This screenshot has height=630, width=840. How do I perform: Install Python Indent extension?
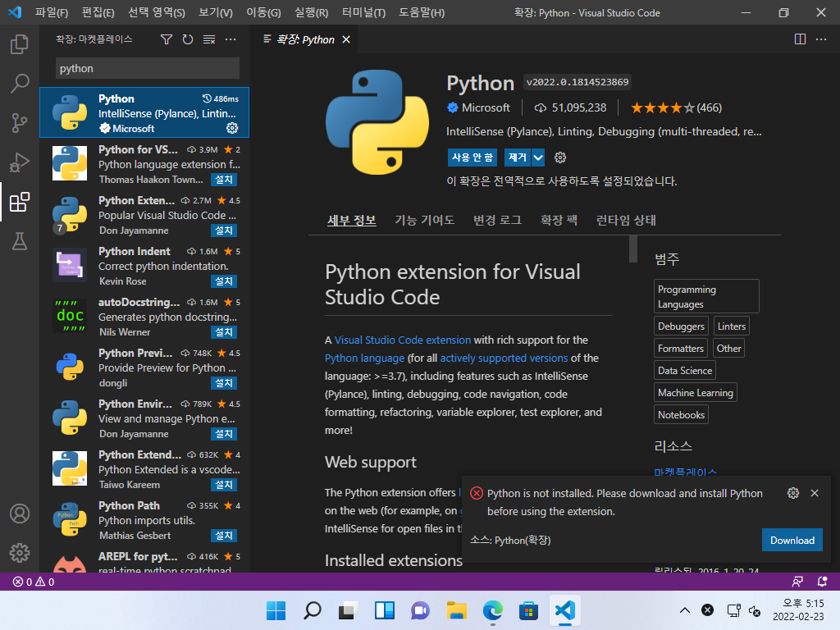click(x=224, y=281)
